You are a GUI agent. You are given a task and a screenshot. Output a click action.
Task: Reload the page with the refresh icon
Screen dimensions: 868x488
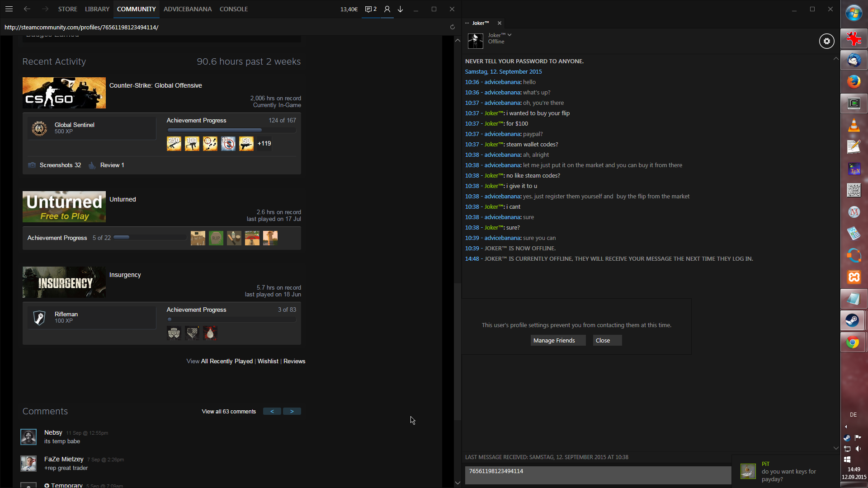tap(452, 27)
